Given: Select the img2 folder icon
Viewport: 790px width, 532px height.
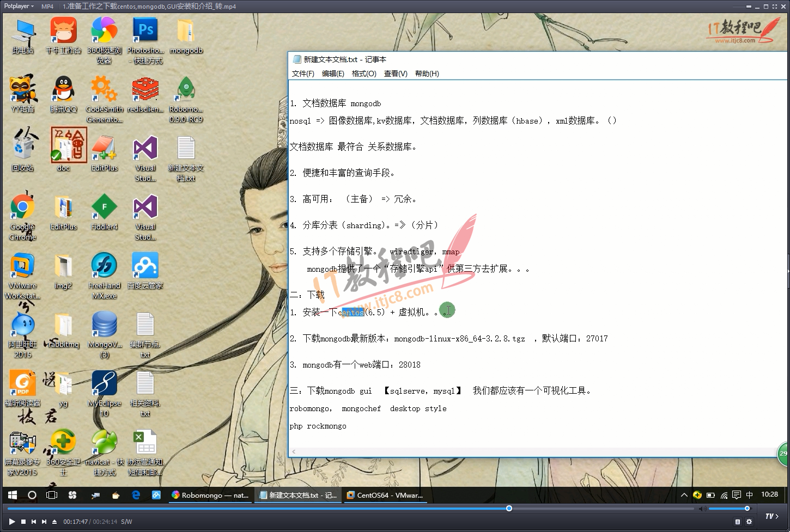Looking at the screenshot, I should point(64,271).
